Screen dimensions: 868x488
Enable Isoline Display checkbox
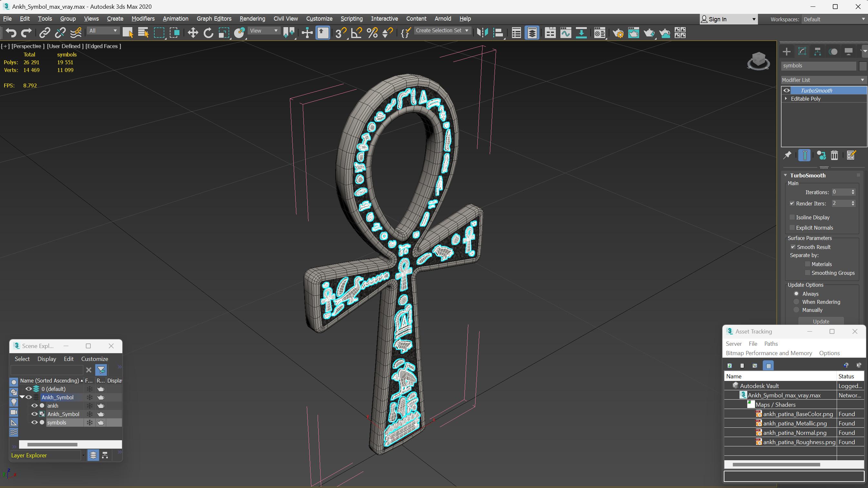[x=792, y=217]
